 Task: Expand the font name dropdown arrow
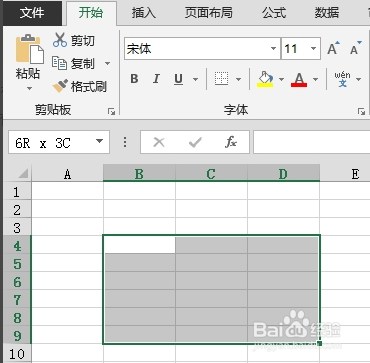click(274, 49)
